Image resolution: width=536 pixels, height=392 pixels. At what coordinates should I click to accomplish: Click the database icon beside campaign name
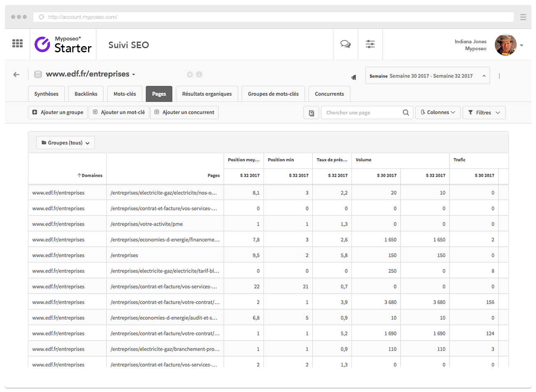coord(38,75)
